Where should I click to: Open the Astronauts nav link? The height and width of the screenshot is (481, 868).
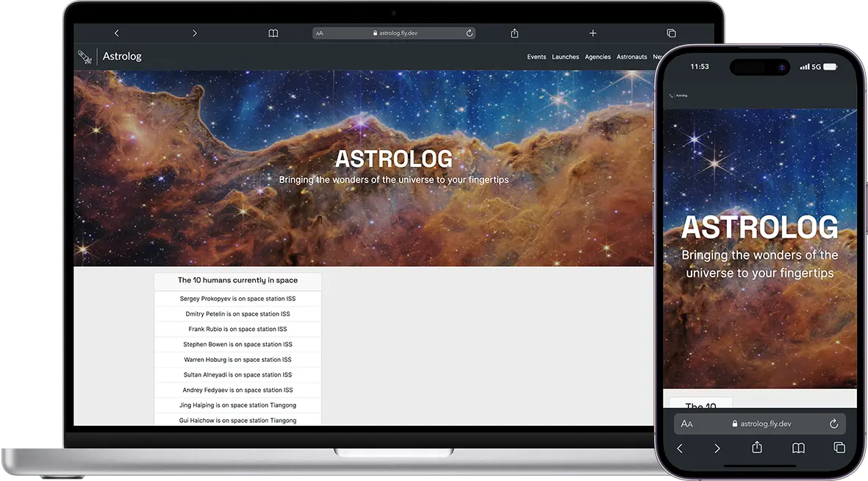click(x=631, y=57)
